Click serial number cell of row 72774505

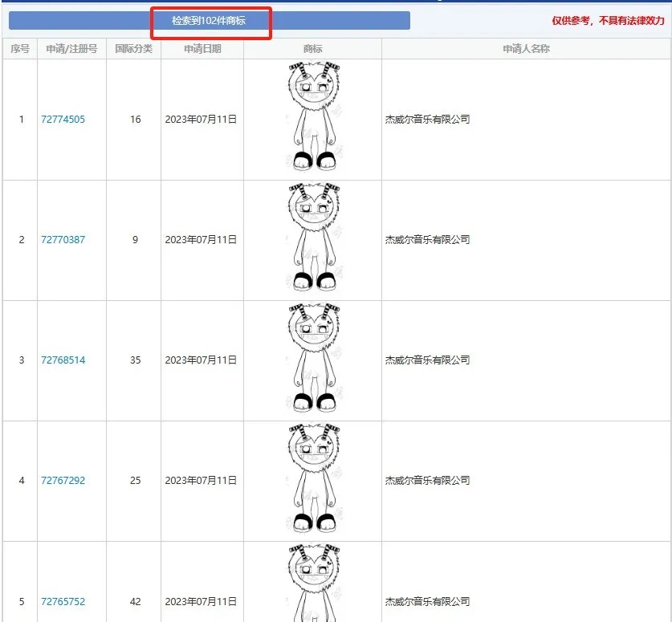click(22, 119)
